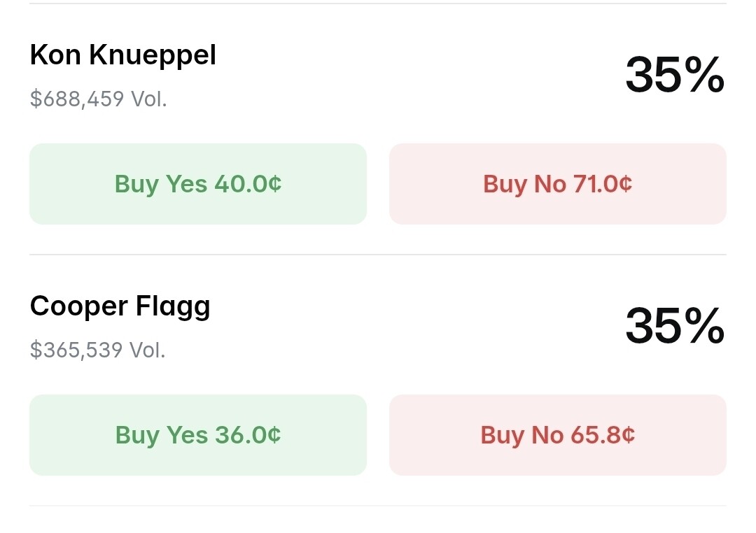Tap the percentage beside Cooper Flagg

click(674, 326)
